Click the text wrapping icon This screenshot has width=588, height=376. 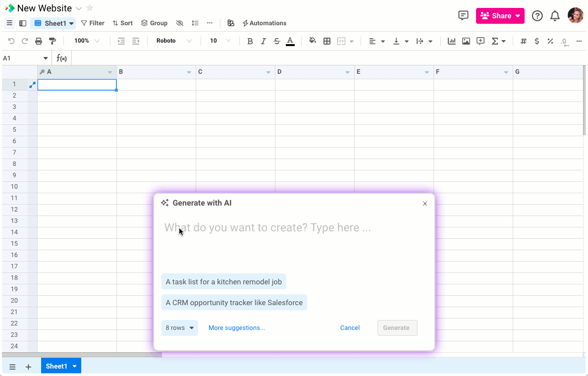[x=420, y=41]
